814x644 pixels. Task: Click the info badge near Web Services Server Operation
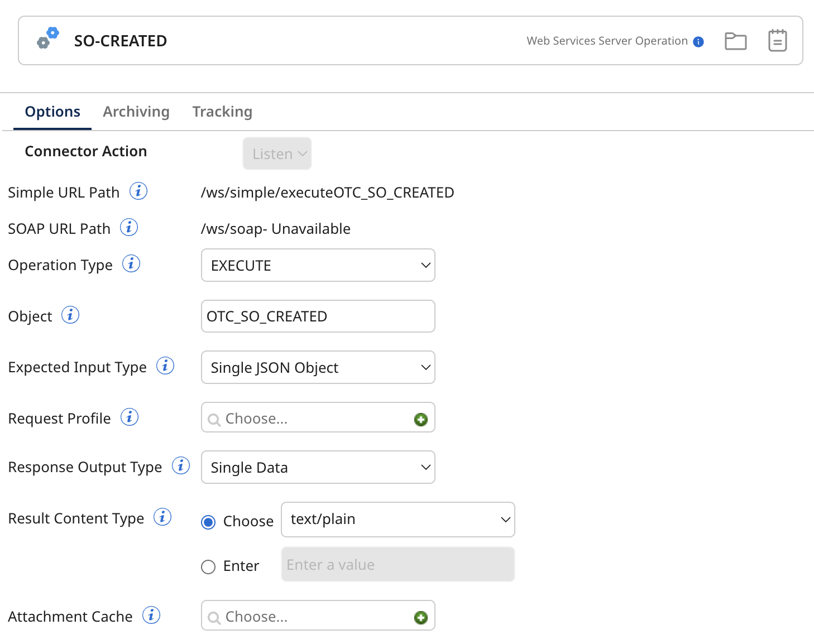pos(698,41)
